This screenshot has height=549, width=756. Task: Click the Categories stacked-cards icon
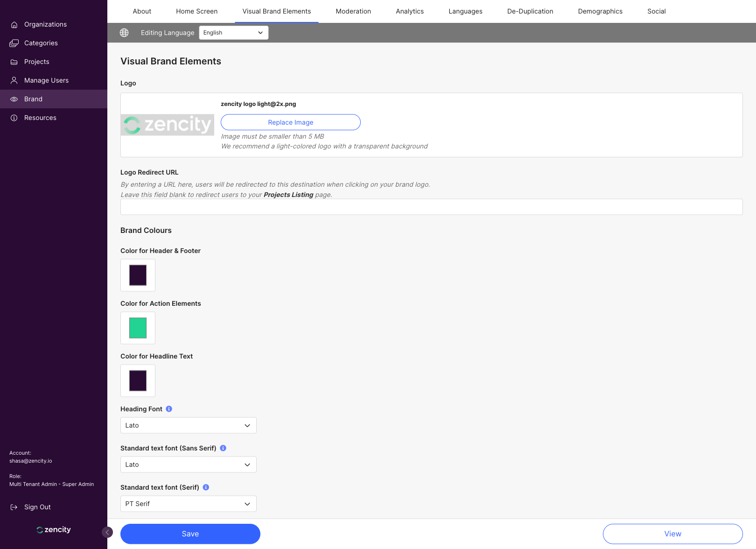coord(14,43)
